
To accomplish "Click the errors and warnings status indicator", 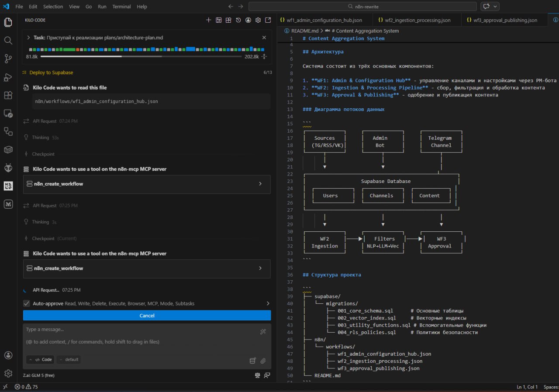I will [26, 387].
